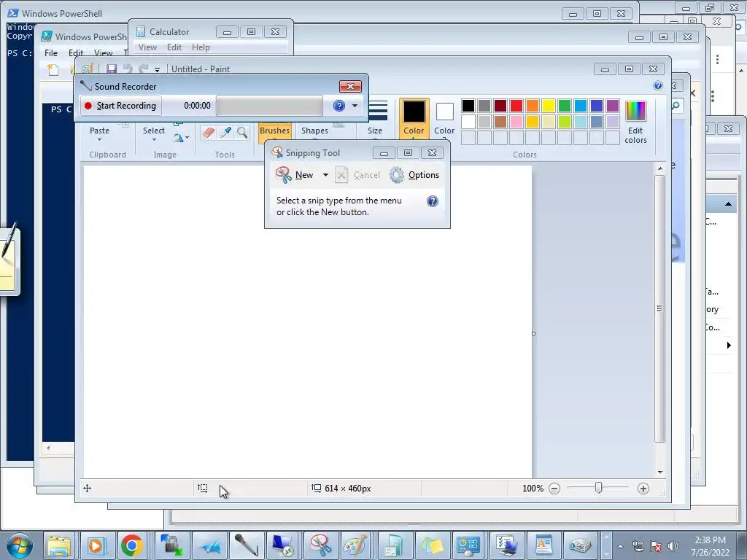Open the dropdown arrow beside Sound Recorder help
Viewport: 747px width, 560px height.
point(355,106)
